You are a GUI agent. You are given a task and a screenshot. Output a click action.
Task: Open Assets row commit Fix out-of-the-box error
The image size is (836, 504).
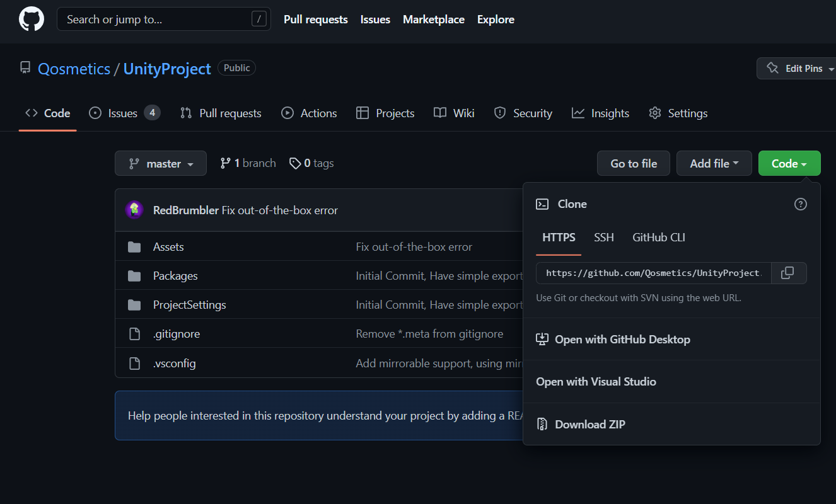coord(414,247)
